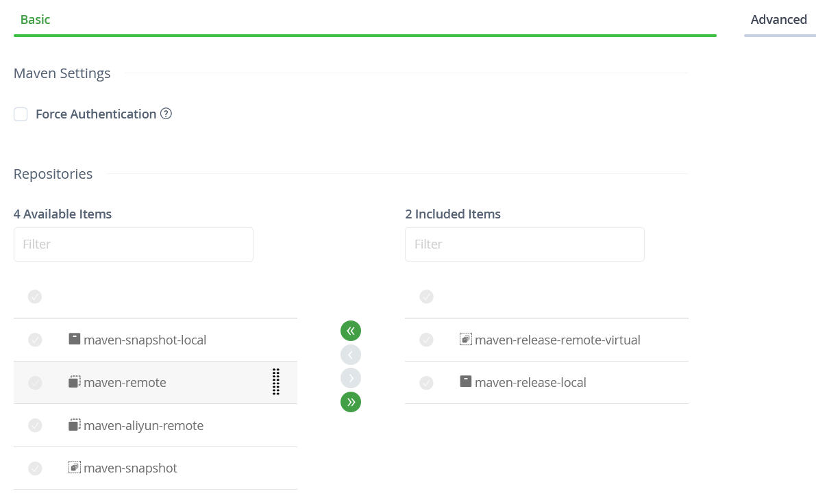
Task: Click the maven-snapshot-local repository icon
Action: [75, 339]
